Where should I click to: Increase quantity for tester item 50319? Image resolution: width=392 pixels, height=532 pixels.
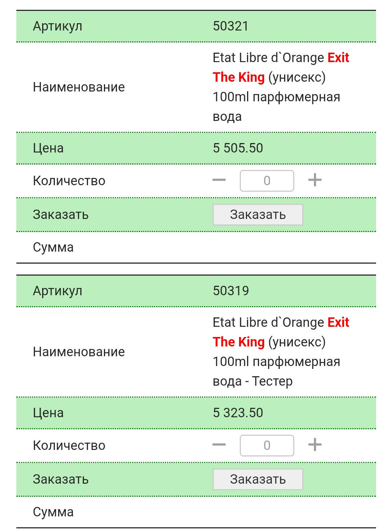[315, 445]
